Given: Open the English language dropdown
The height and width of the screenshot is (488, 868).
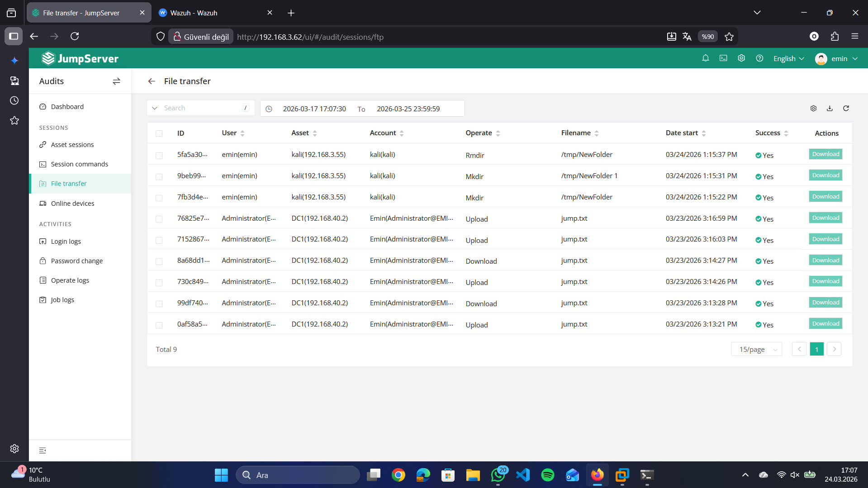Looking at the screenshot, I should click(x=788, y=59).
